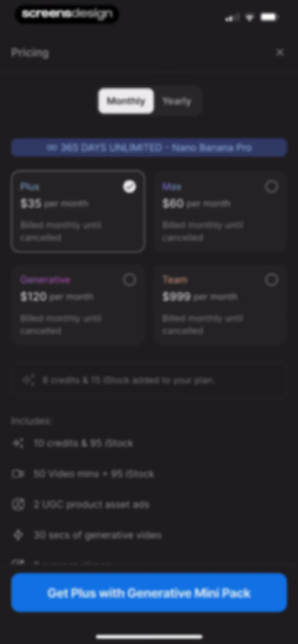Screen dimensions: 298x644
Task: Tap the 365 Days Unlimited Nano Banana banner
Action: click(x=149, y=148)
